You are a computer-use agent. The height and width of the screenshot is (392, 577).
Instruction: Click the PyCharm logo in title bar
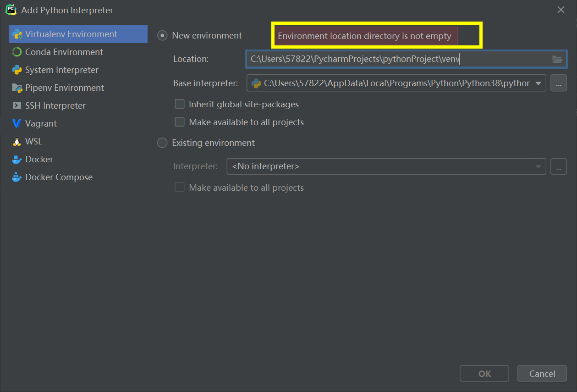tap(11, 10)
